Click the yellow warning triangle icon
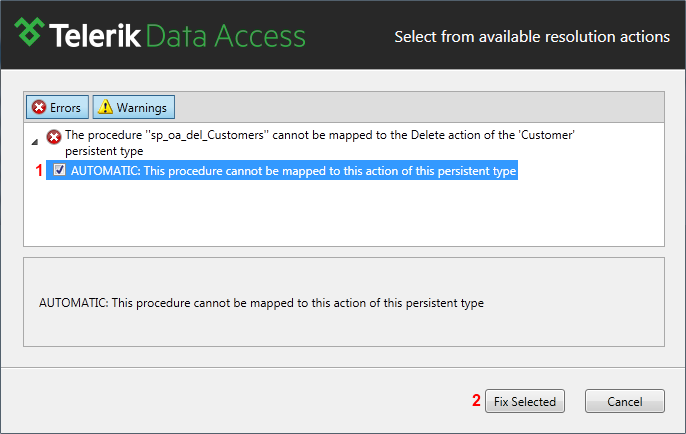Image resolution: width=686 pixels, height=434 pixels. 105,107
